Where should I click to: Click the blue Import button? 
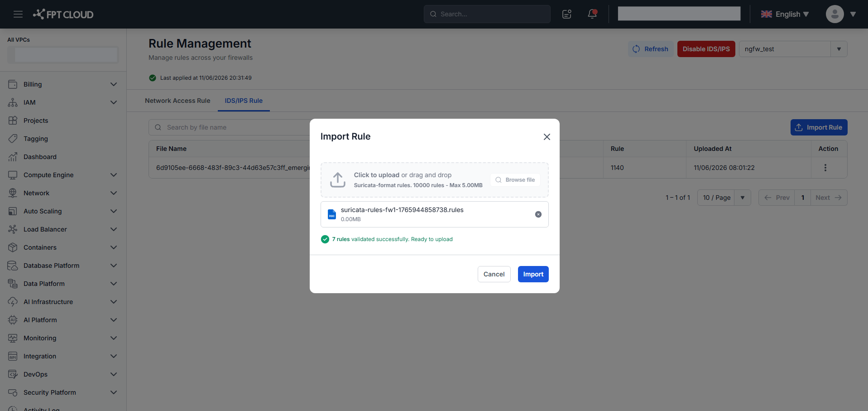pyautogui.click(x=533, y=274)
